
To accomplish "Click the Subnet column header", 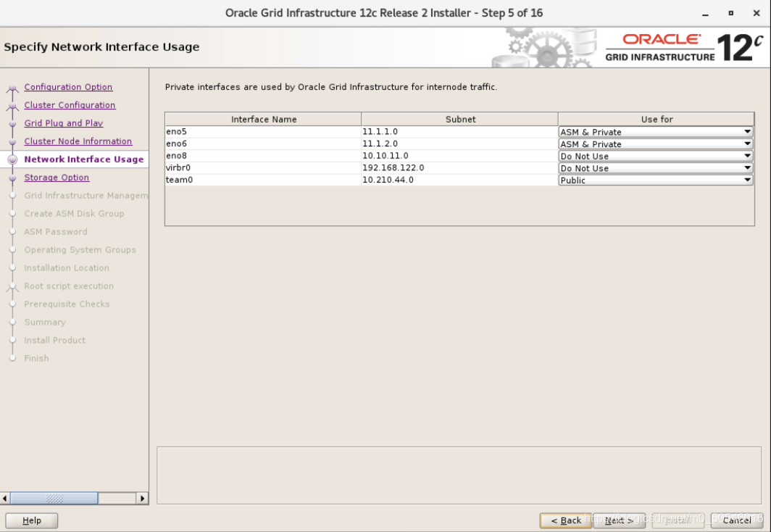I will click(459, 119).
